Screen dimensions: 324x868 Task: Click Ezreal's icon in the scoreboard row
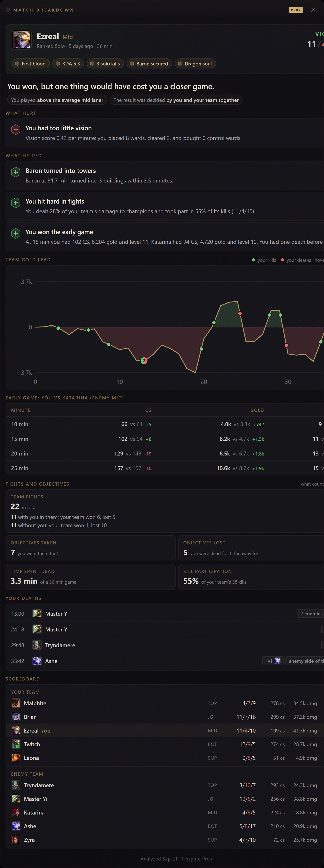16,731
